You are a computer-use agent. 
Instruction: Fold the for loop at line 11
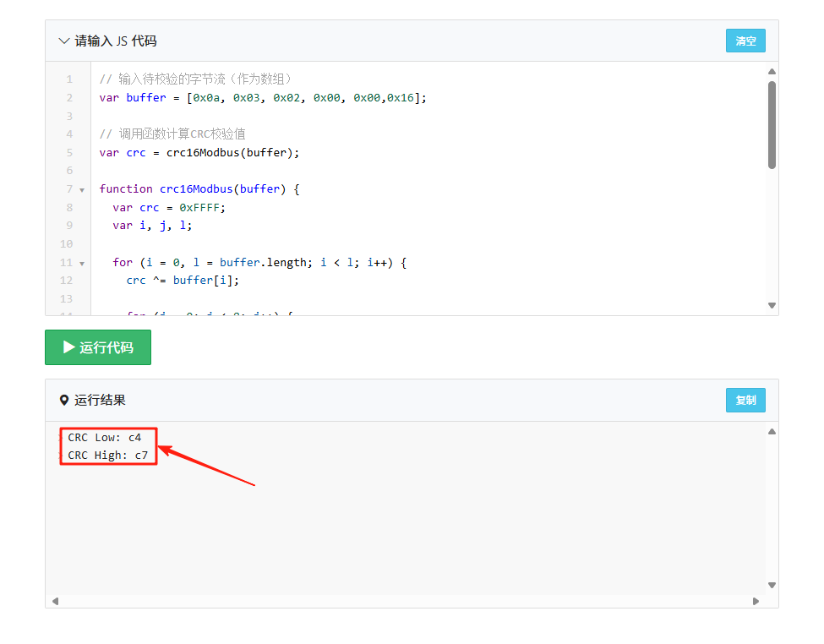pyautogui.click(x=82, y=263)
